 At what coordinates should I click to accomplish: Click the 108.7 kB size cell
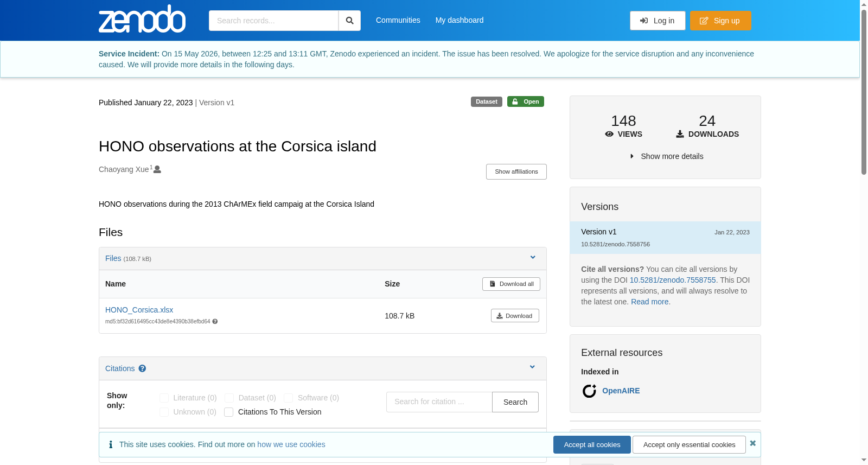coord(400,316)
